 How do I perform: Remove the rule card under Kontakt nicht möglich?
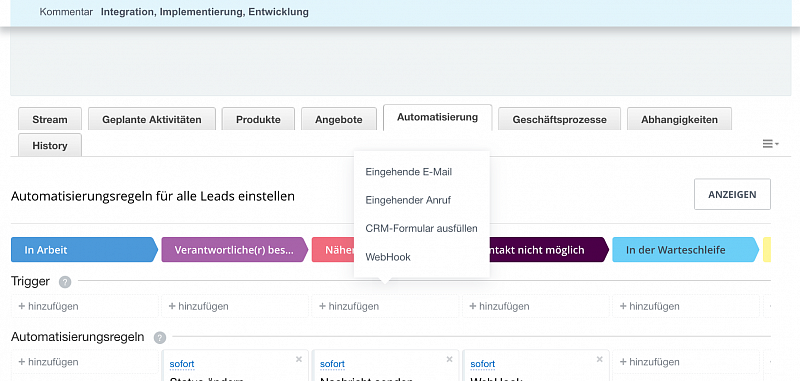[599, 360]
